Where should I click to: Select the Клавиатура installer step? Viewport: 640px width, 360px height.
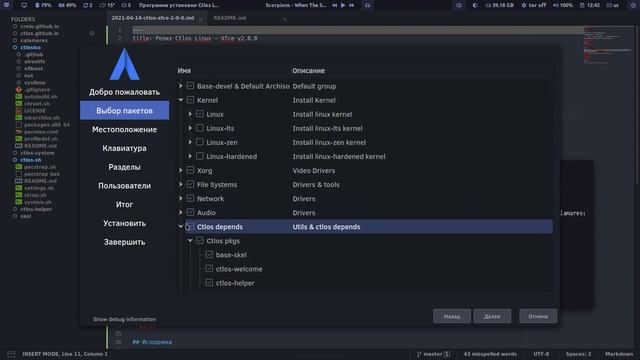click(124, 148)
